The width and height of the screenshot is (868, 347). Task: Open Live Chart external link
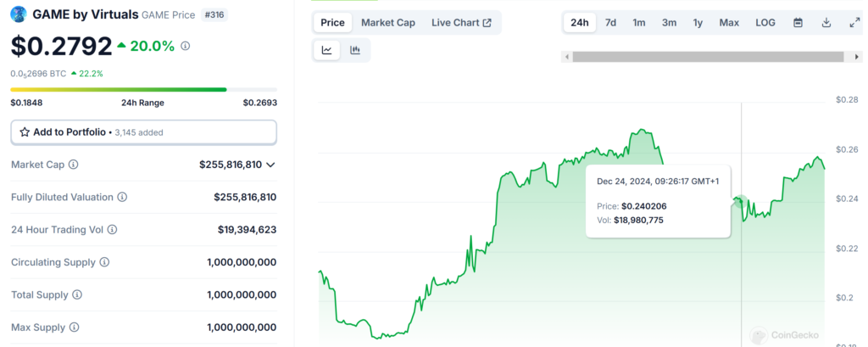click(x=461, y=23)
